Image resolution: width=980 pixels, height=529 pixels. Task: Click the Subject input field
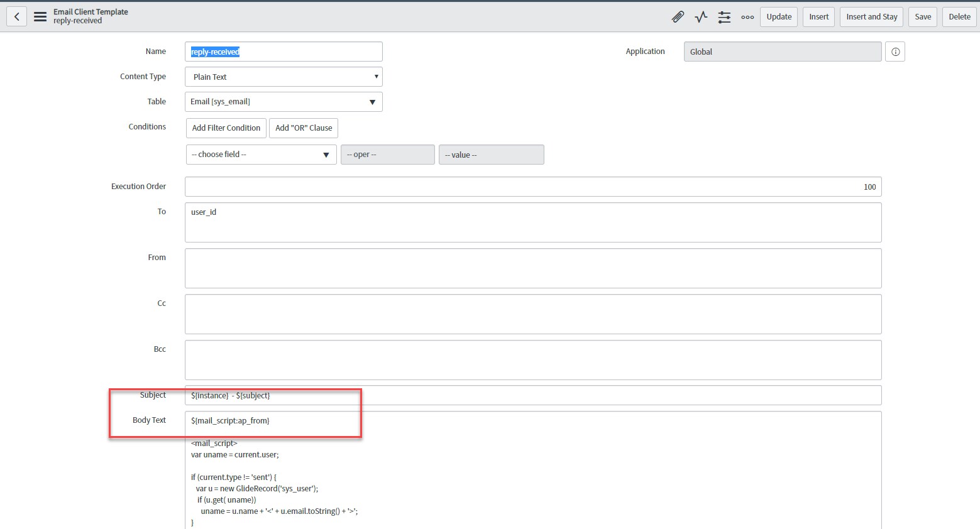click(x=533, y=395)
